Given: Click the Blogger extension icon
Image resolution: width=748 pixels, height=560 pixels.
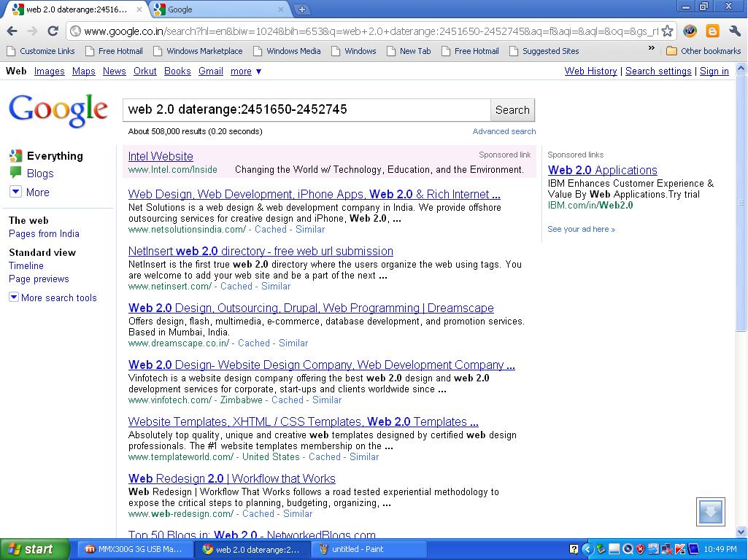Looking at the screenshot, I should click(x=712, y=31).
